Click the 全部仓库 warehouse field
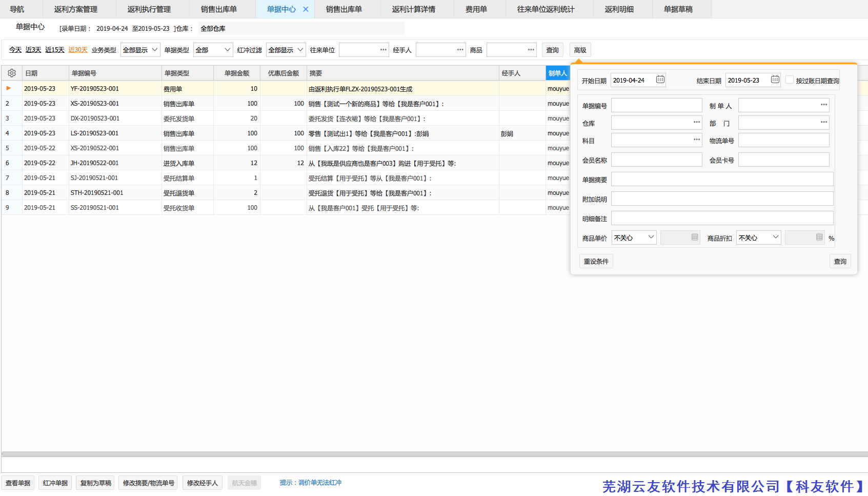This screenshot has height=496, width=868. pos(301,28)
